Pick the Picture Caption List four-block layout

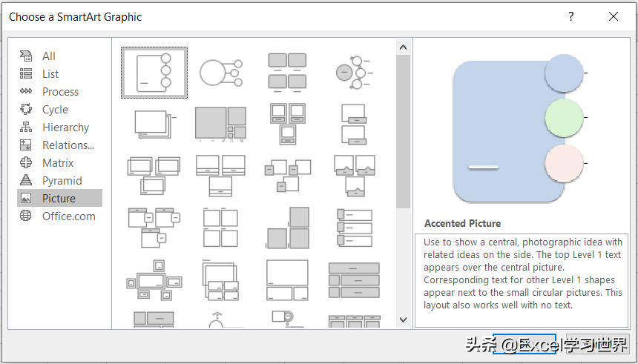coord(287,73)
